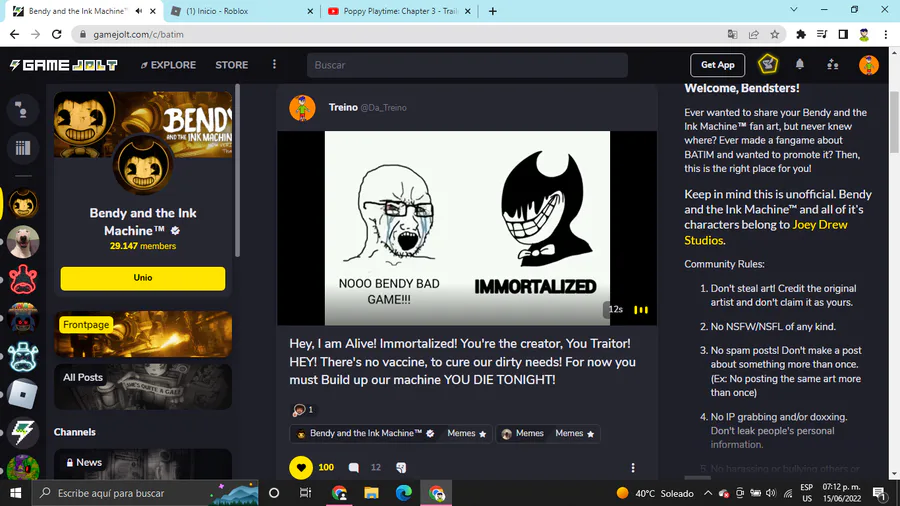This screenshot has width=900, height=506.
Task: Join the community with the Unio button
Action: click(x=143, y=278)
